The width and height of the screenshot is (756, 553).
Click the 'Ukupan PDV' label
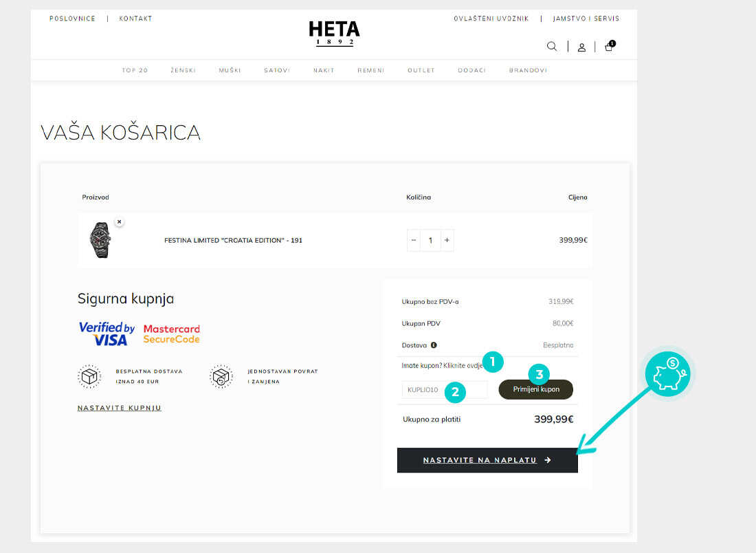pyautogui.click(x=421, y=323)
